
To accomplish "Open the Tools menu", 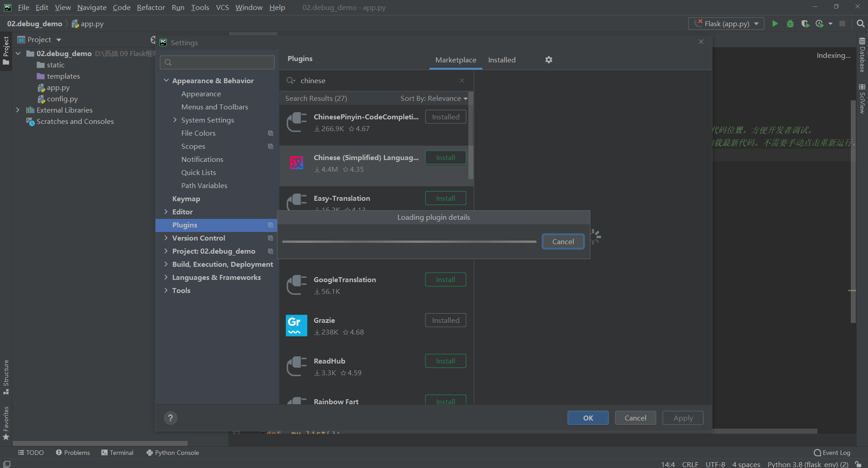I will click(200, 7).
